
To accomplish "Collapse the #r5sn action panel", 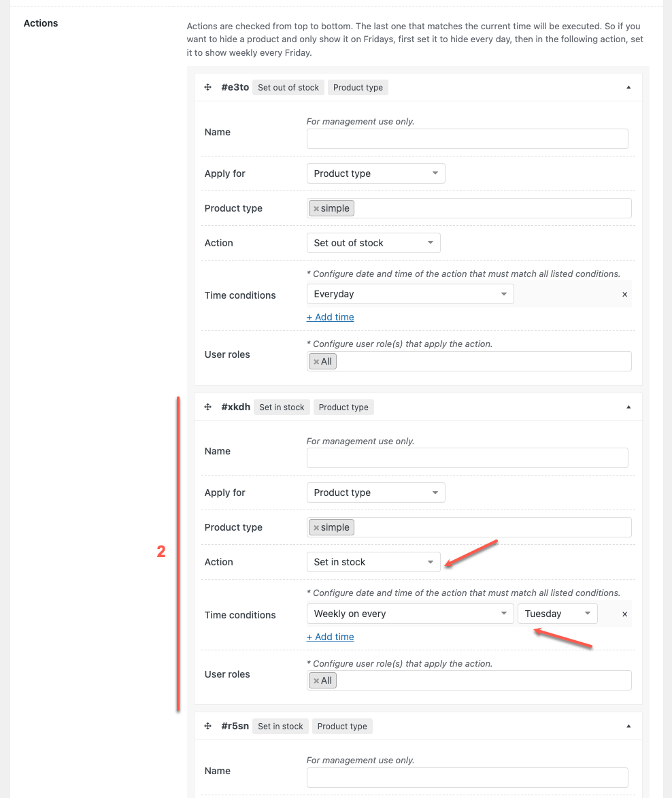I will coord(628,726).
